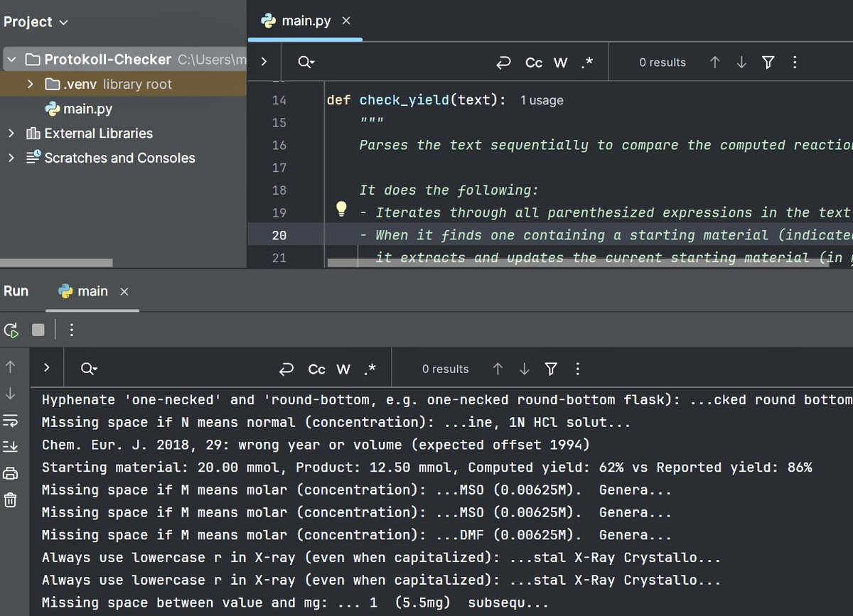This screenshot has height=616, width=853.
Task: Click 'def check_yield(text):' in the editor
Action: (416, 100)
